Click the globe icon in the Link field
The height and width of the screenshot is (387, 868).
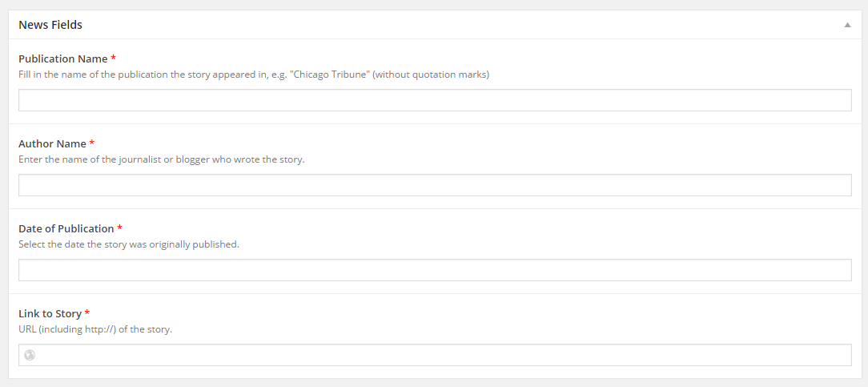pos(30,356)
